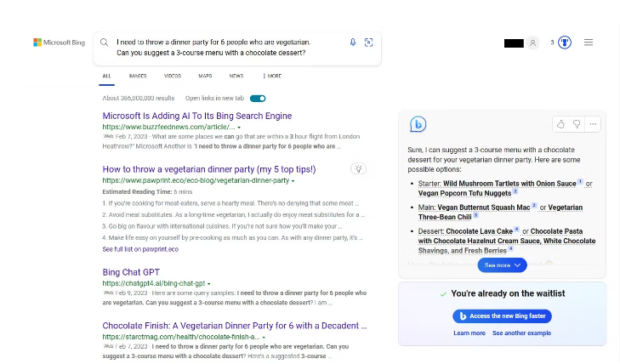
Task: Click Access the new Bing faster button
Action: pos(502,316)
